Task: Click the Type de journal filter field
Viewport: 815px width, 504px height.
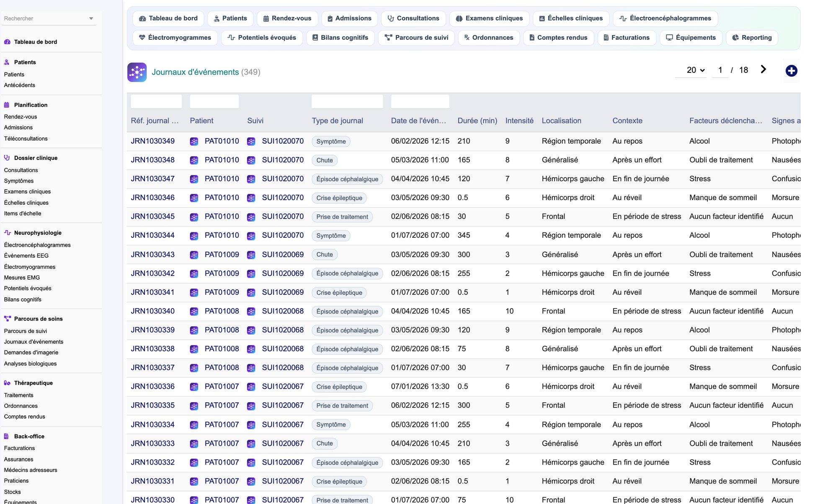Action: (x=347, y=101)
